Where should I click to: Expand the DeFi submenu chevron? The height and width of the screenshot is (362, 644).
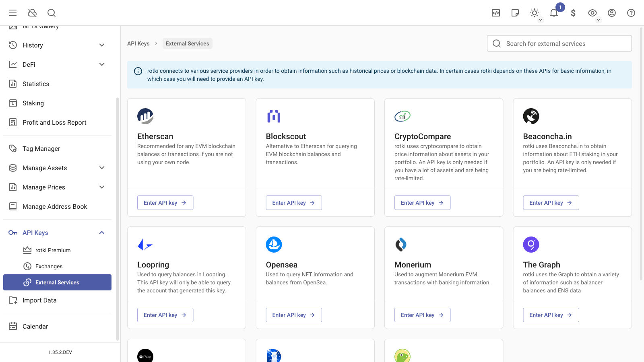[x=102, y=64]
